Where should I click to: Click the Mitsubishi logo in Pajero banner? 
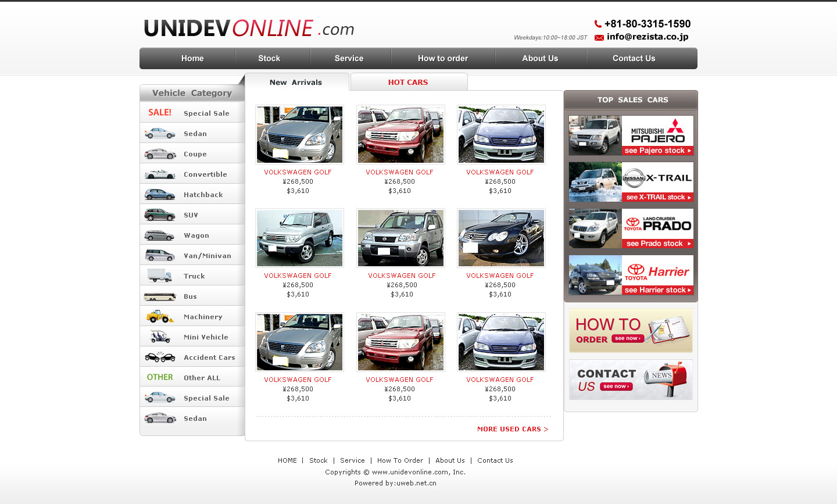pos(675,126)
